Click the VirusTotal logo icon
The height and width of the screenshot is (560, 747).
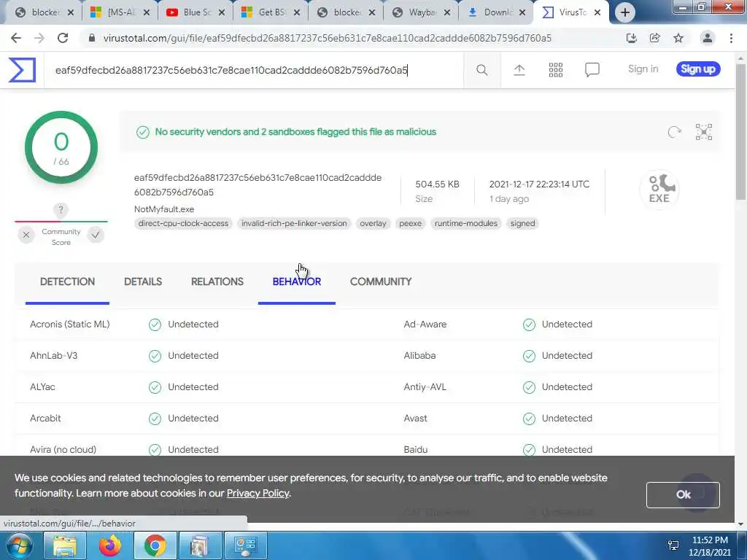(22, 70)
